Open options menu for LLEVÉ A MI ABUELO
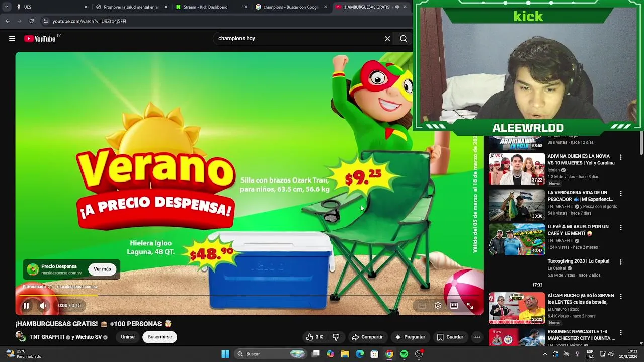The height and width of the screenshot is (362, 644). 620,228
